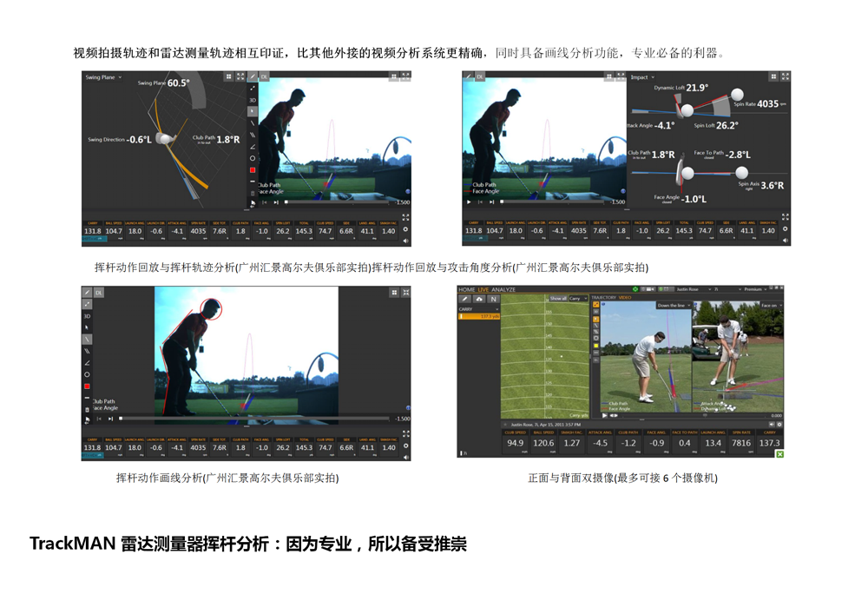Play the video in the Impact screenshot

click(469, 202)
